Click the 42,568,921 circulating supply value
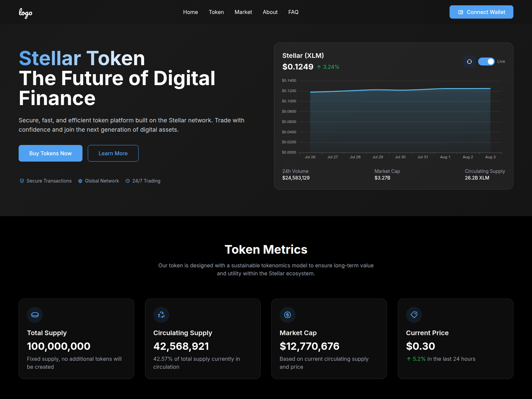This screenshot has width=532, height=399. (x=181, y=346)
